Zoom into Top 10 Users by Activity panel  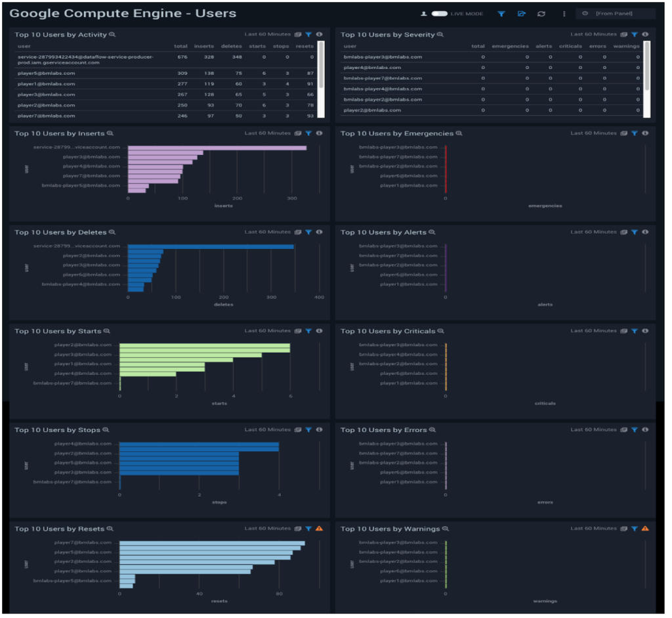113,35
